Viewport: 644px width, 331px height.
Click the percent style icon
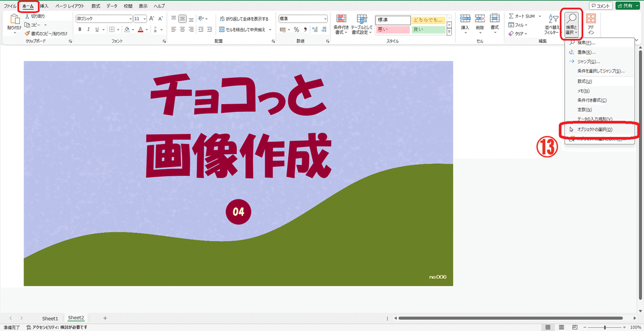(296, 30)
